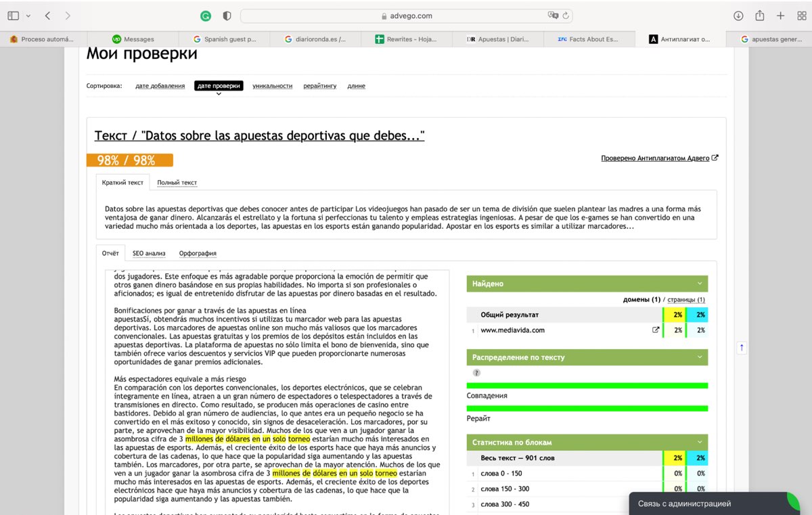The width and height of the screenshot is (812, 515).
Task: Open www.mediavida.com result
Action: click(512, 330)
